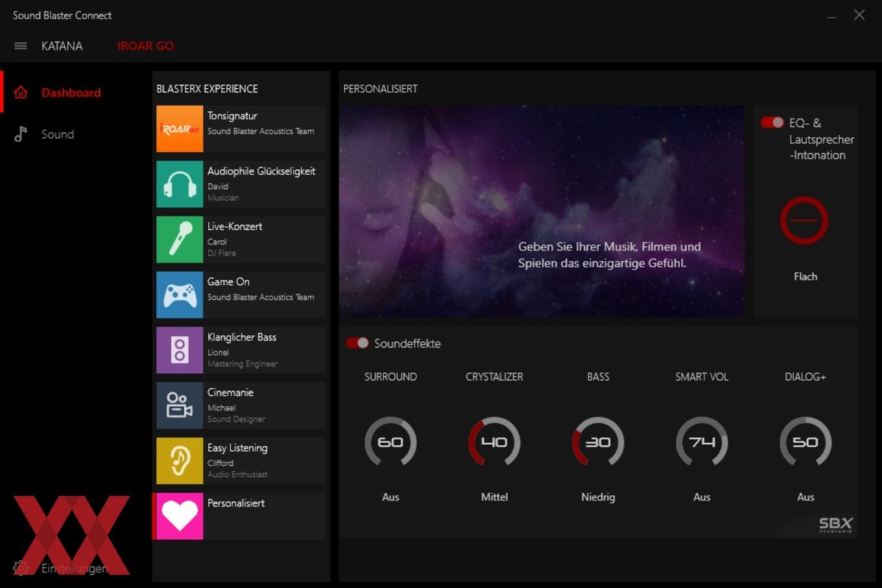The image size is (882, 588).
Task: Click the Crystalizer dial showing 40
Action: pos(494,442)
